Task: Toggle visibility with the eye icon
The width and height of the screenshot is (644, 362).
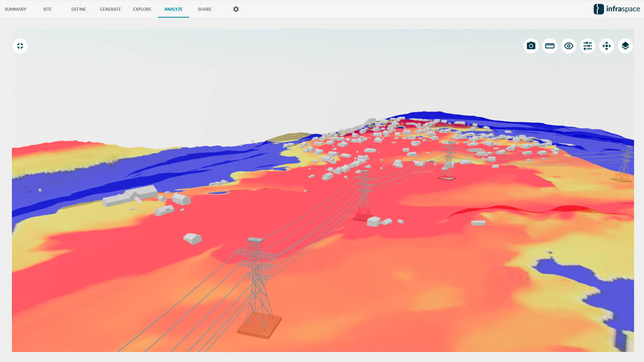Action: click(569, 46)
